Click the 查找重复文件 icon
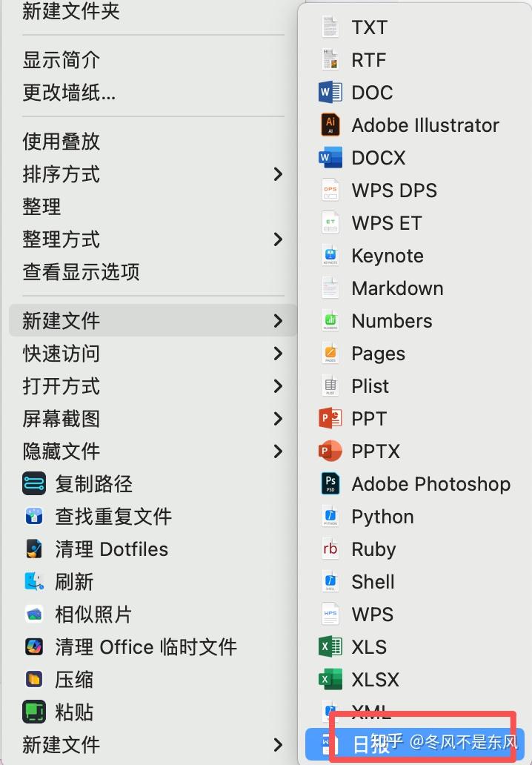This screenshot has height=765, width=532. (x=34, y=516)
